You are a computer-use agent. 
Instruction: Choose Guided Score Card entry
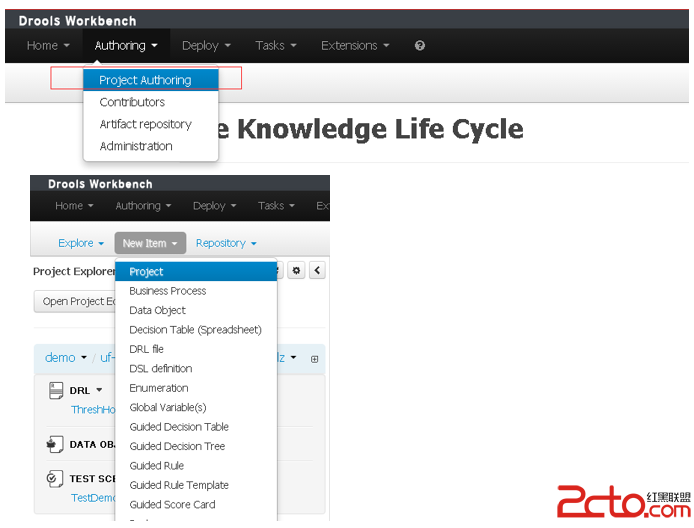pyautogui.click(x=196, y=505)
